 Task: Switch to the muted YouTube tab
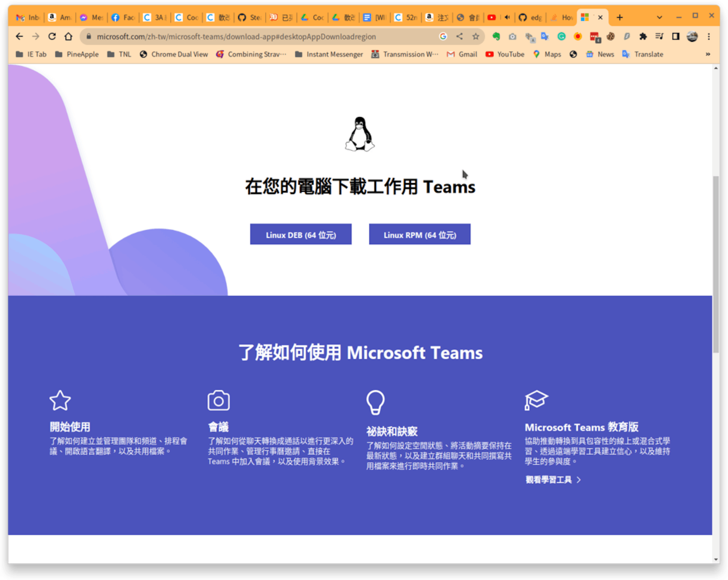[499, 18]
